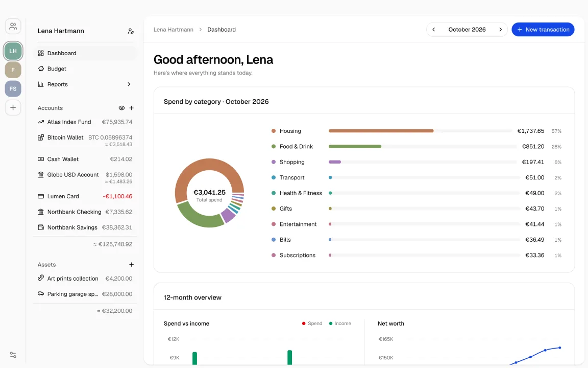Click the Reports bar chart icon
Viewport: 588px width, 368px height.
41,84
